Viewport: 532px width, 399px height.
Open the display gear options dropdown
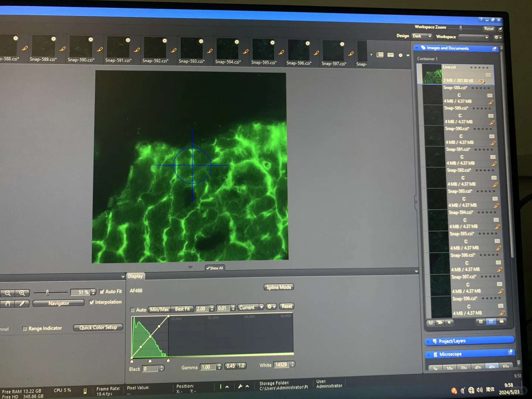[x=272, y=307]
